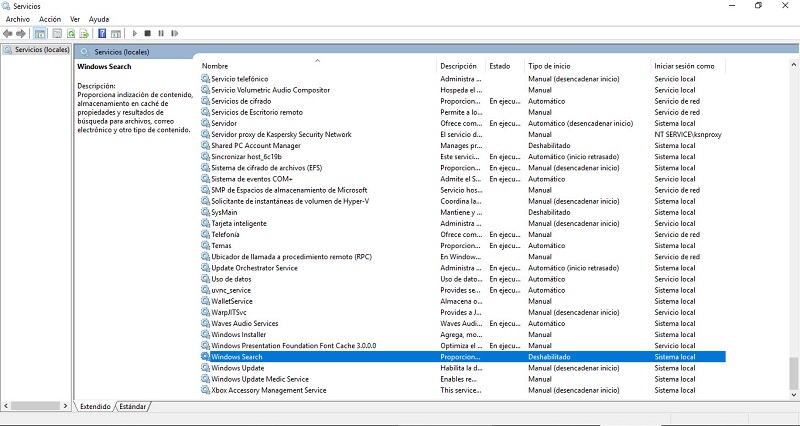Select Sistema de cifrado de archivos (EFS)

[463, 168]
